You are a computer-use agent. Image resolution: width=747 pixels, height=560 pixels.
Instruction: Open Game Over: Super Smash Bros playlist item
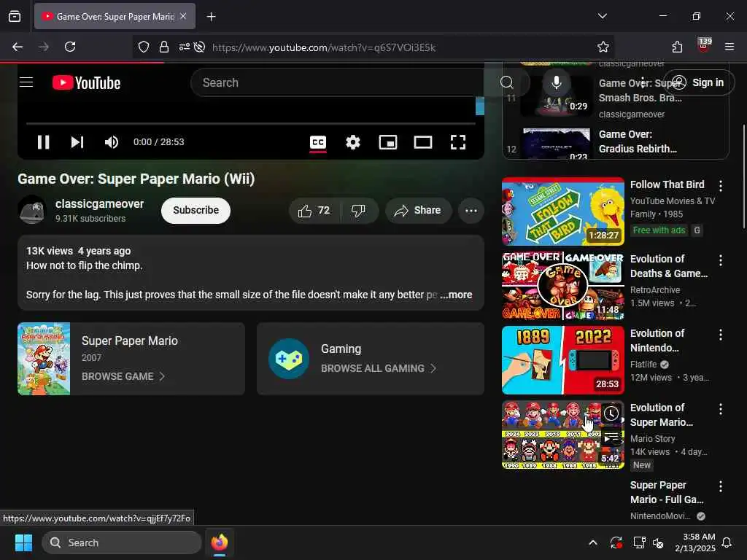616,98
